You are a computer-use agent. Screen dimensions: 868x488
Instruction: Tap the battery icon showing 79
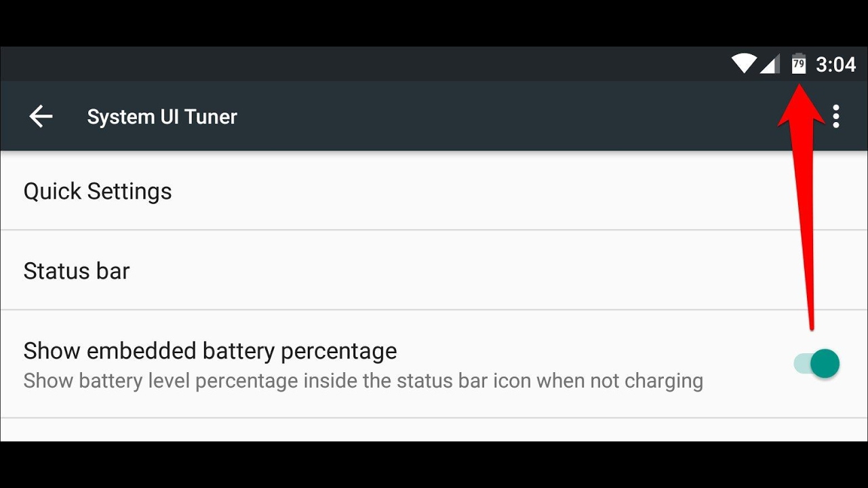point(799,64)
